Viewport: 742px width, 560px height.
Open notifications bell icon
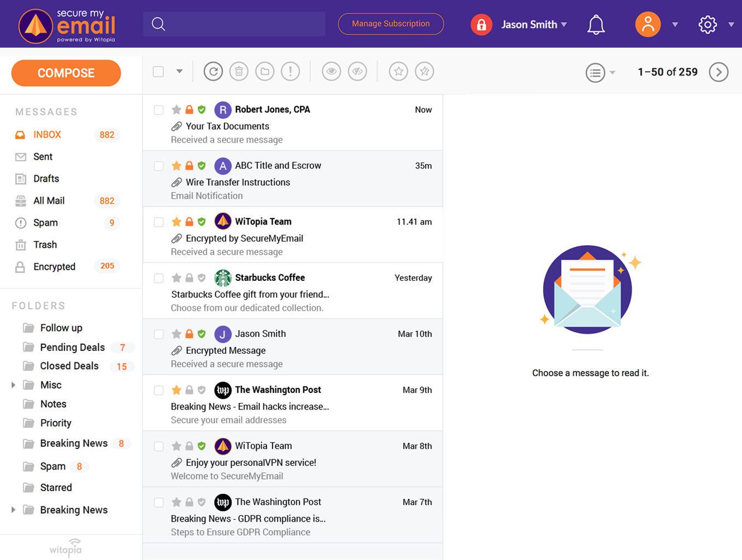click(x=596, y=25)
